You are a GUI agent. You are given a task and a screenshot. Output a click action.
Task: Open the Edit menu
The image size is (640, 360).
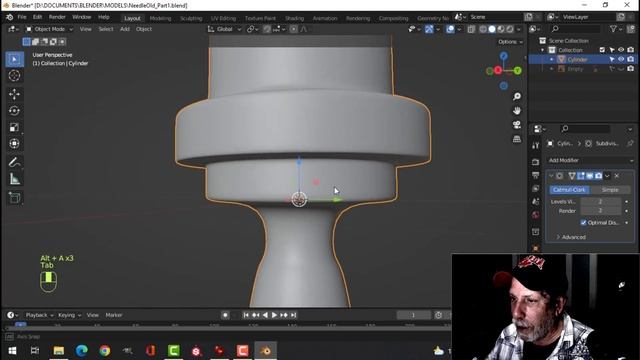tap(37, 17)
